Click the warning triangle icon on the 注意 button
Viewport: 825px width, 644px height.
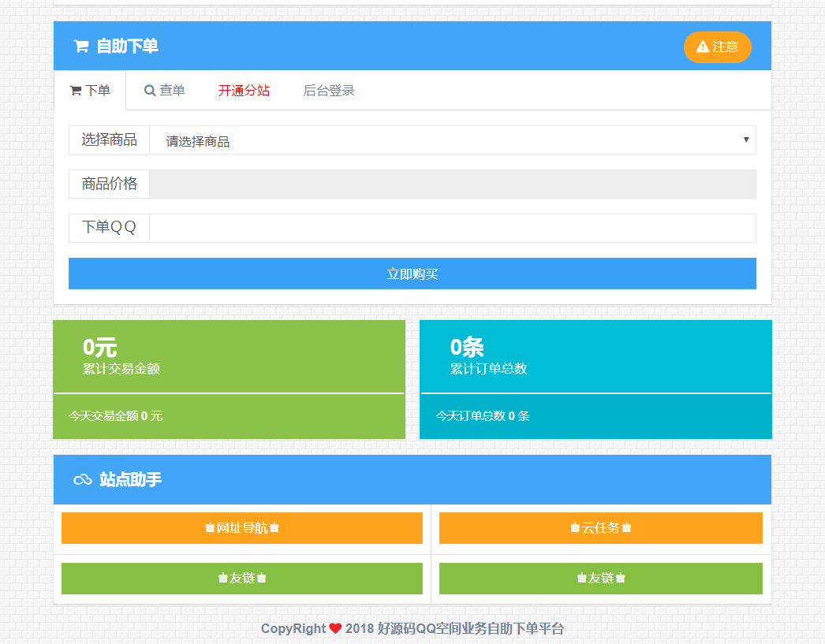click(x=701, y=47)
